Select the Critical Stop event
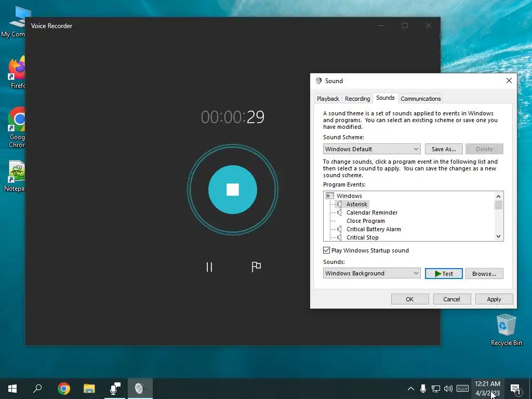532x399 pixels. [362, 237]
